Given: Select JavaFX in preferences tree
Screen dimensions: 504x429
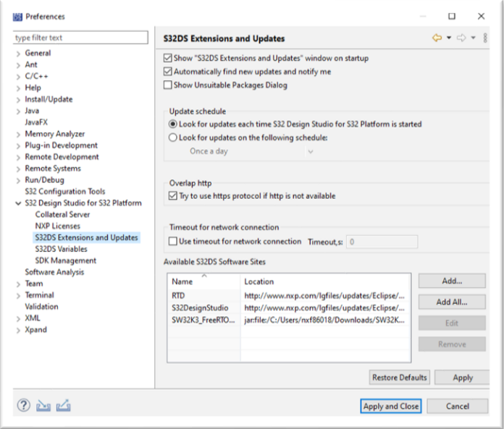Looking at the screenshot, I should coord(36,122).
